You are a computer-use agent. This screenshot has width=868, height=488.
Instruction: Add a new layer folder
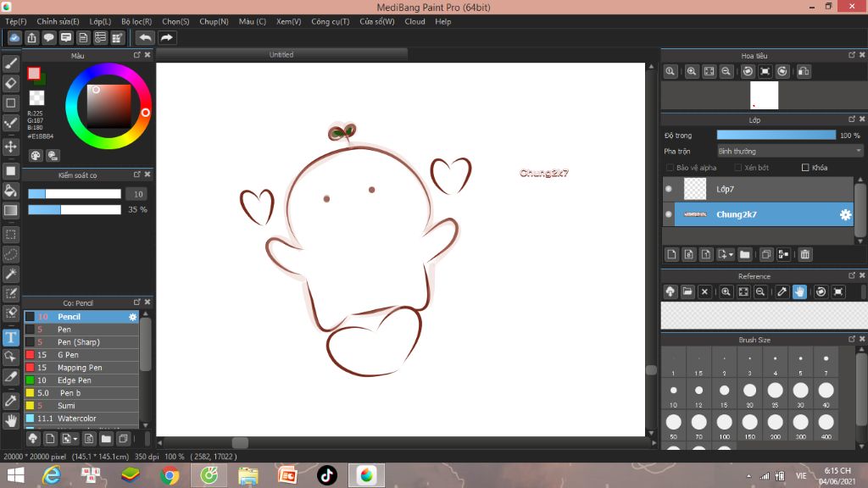[x=744, y=254]
